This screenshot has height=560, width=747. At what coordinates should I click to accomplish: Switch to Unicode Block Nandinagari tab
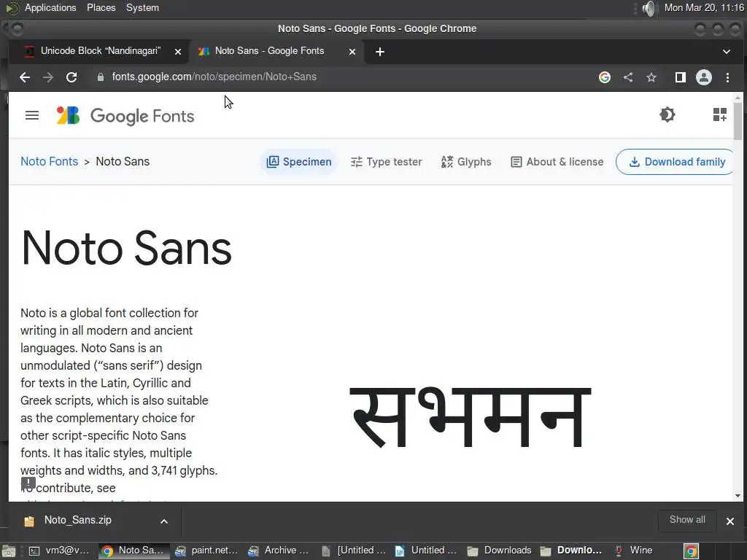pyautogui.click(x=101, y=51)
